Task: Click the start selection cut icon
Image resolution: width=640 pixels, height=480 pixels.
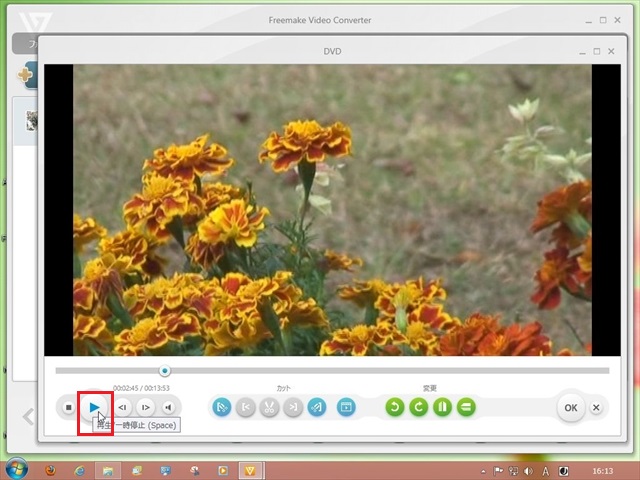Action: (x=222, y=407)
